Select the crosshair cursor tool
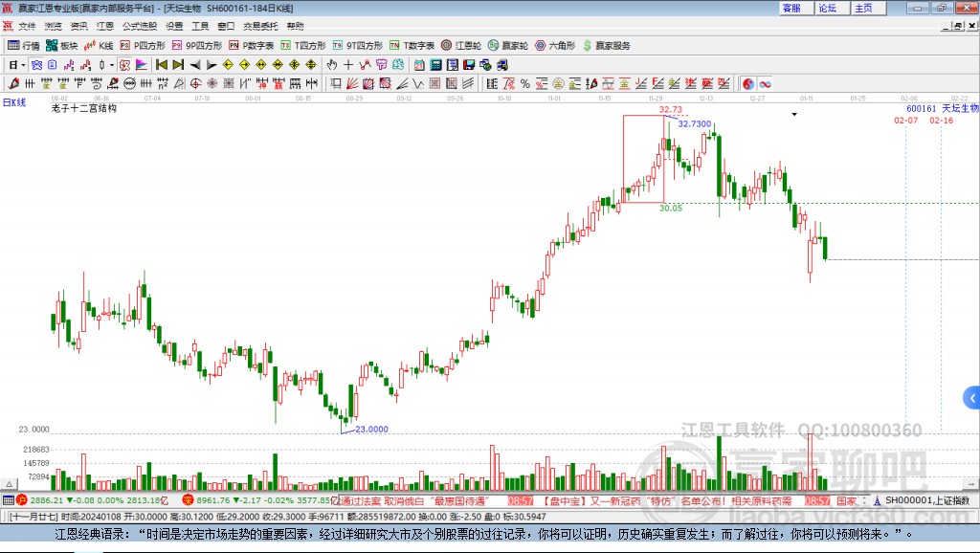The width and height of the screenshot is (980, 553). click(348, 64)
